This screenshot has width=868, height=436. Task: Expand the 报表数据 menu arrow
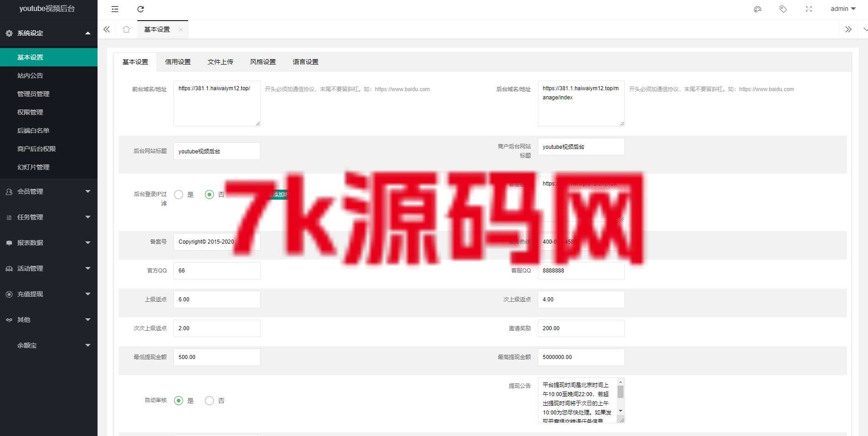coord(88,243)
